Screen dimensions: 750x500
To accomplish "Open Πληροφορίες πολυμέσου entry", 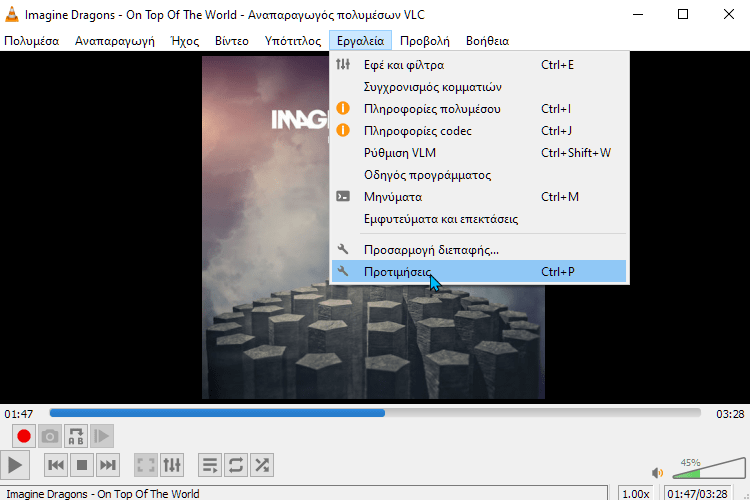I will [x=479, y=109].
